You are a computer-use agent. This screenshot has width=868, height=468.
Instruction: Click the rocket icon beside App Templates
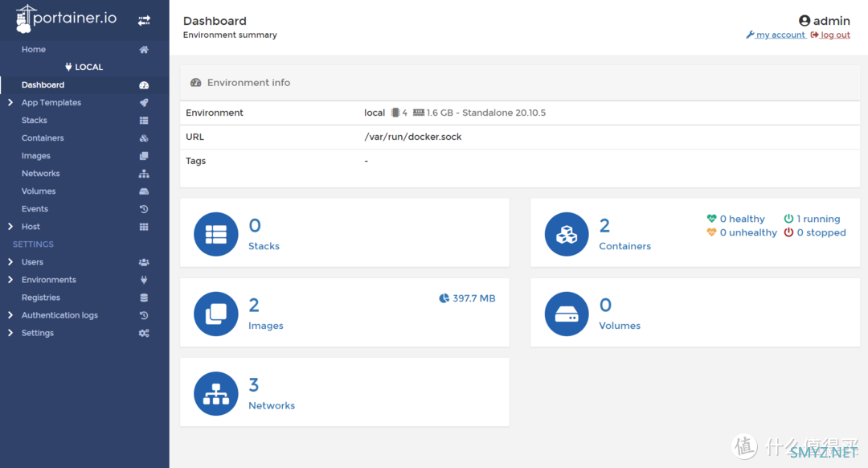tap(144, 103)
